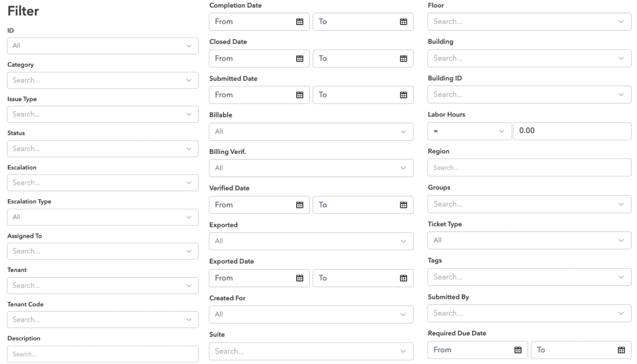Open calendar for Required Due Date To
This screenshot has width=637, height=364.
[621, 350]
